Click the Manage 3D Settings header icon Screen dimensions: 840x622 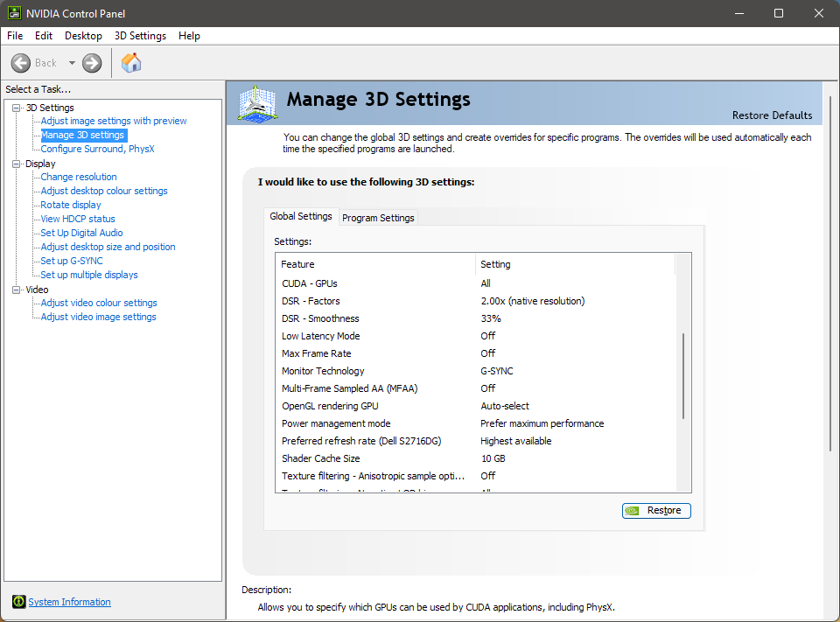point(257,103)
